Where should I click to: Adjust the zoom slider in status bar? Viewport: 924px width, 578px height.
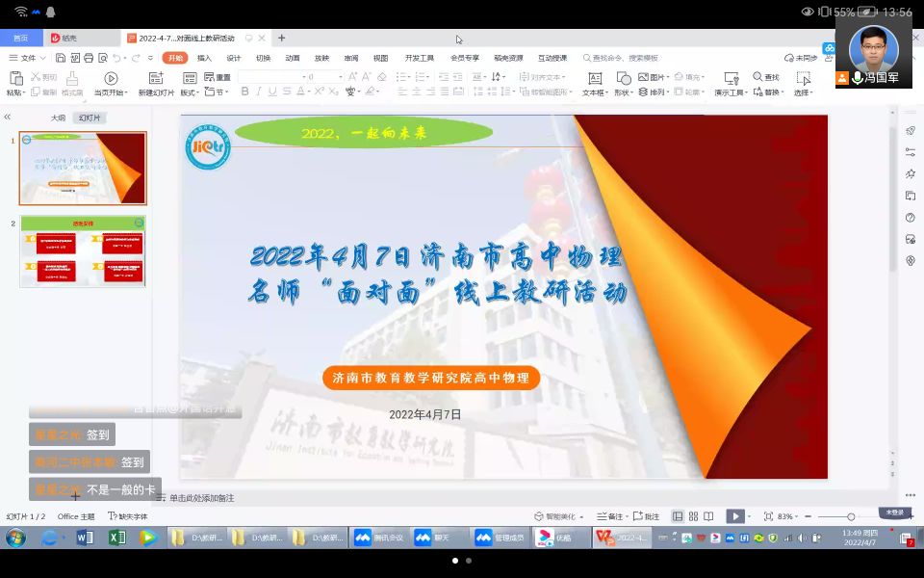[851, 516]
